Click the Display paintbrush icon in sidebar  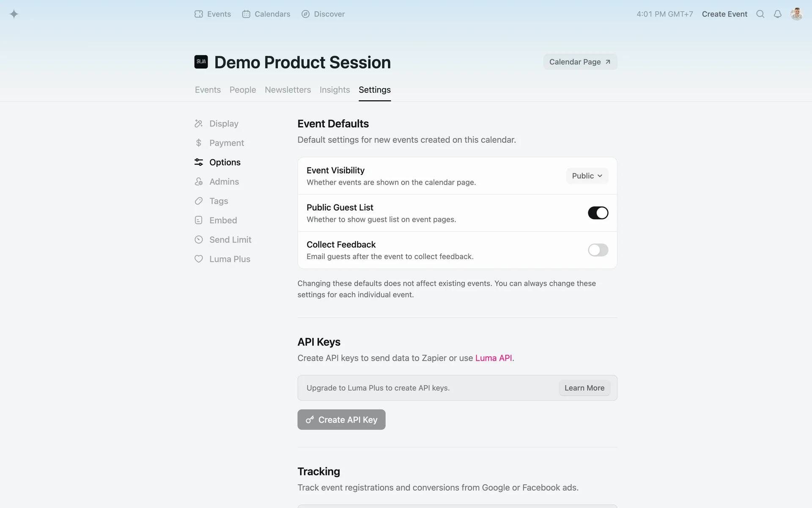click(x=198, y=124)
